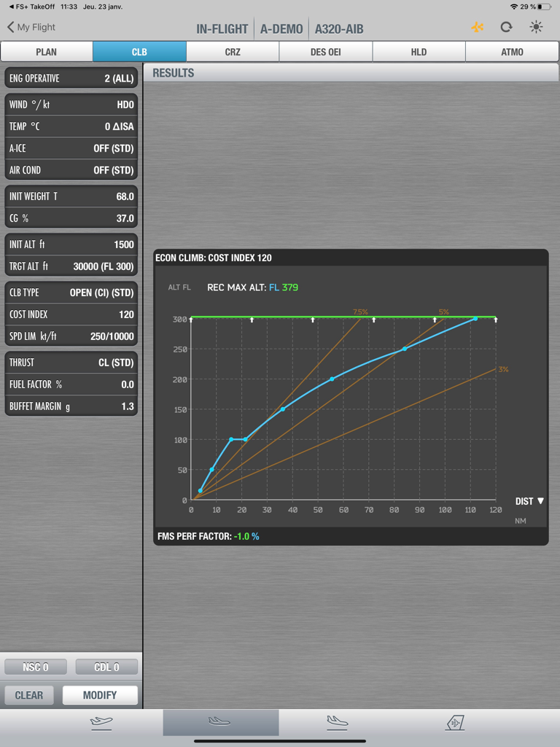
Task: Edit FUEL FACTOR % 0.0 field
Action: (x=71, y=384)
